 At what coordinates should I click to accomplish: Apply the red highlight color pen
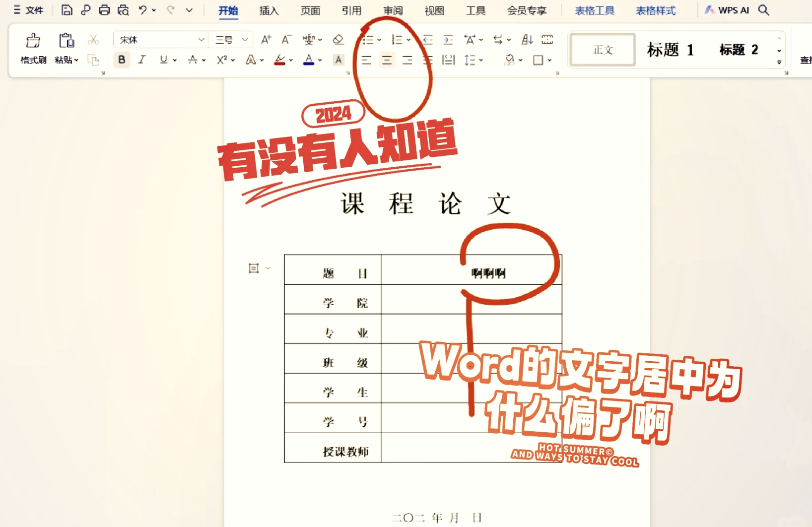(280, 60)
